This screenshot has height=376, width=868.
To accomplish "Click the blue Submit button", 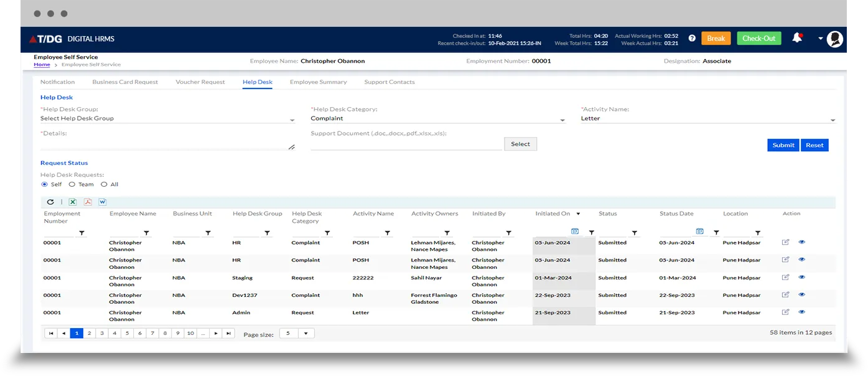I will point(783,145).
